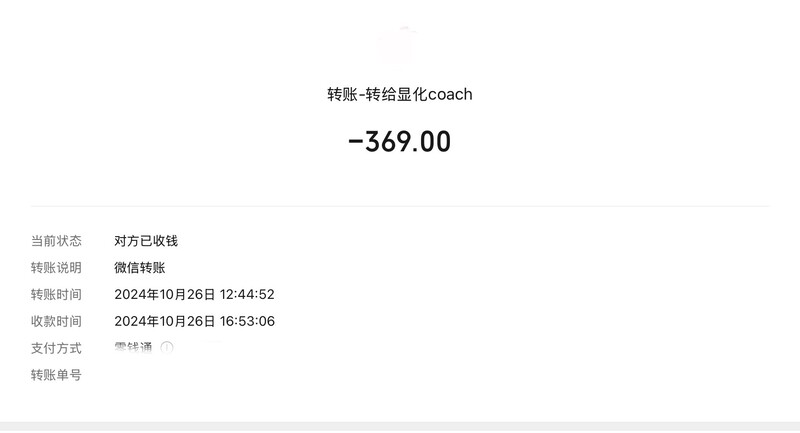800x433 pixels.
Task: Click the 转账时间 label
Action: click(56, 294)
